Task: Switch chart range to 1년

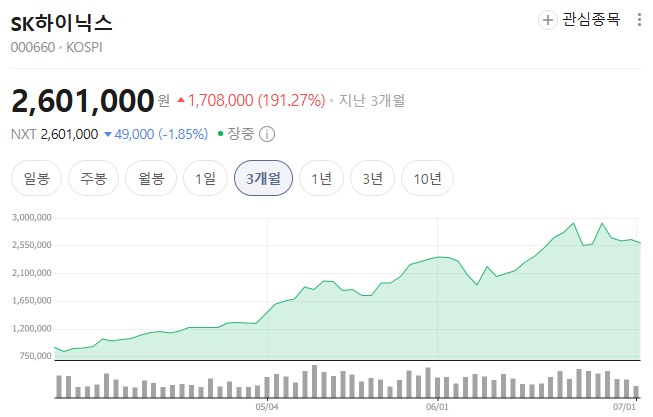Action: point(322,178)
